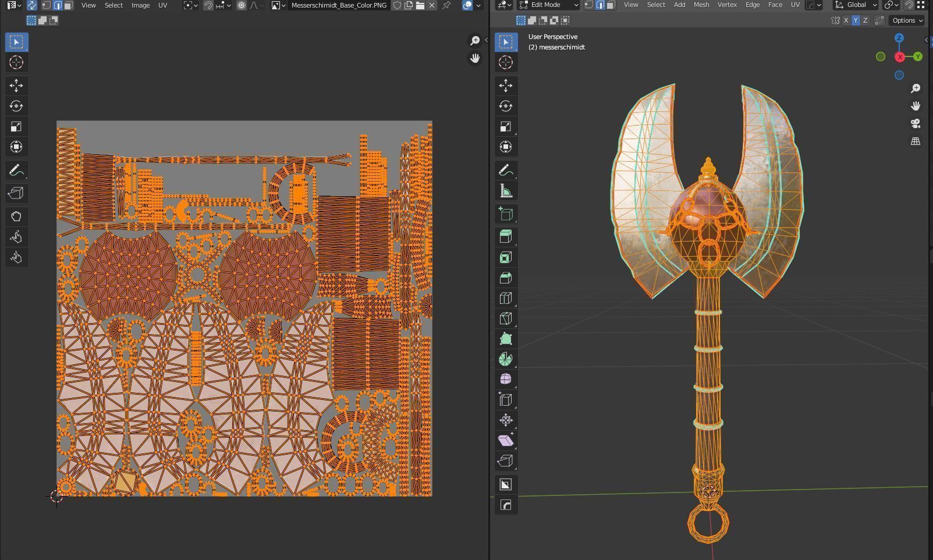Open the Vertex menu

[x=727, y=5]
